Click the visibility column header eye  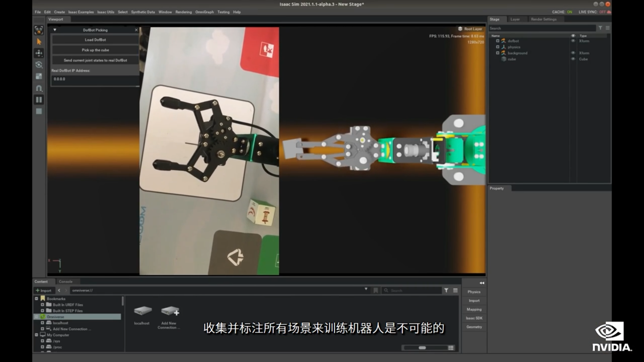coord(573,36)
